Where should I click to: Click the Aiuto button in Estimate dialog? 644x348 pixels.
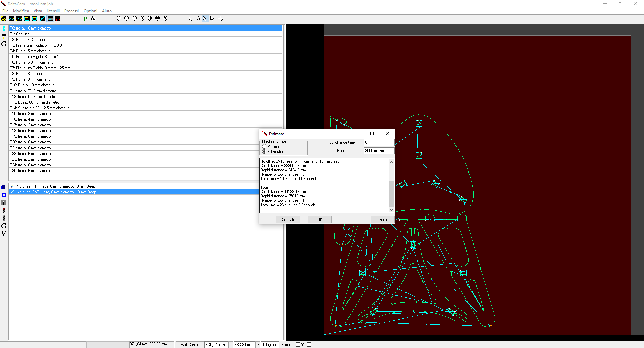[383, 220]
